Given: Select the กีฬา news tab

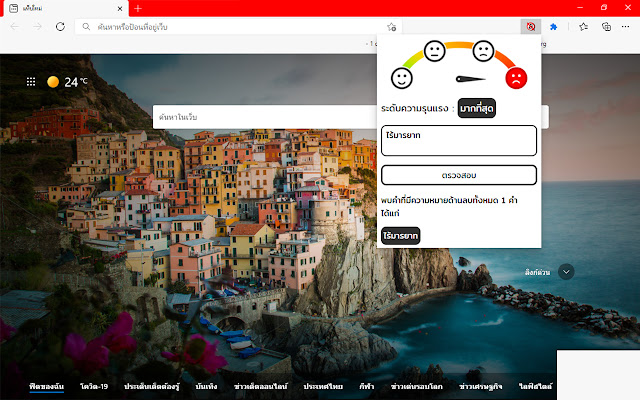Looking at the screenshot, I should tap(367, 386).
